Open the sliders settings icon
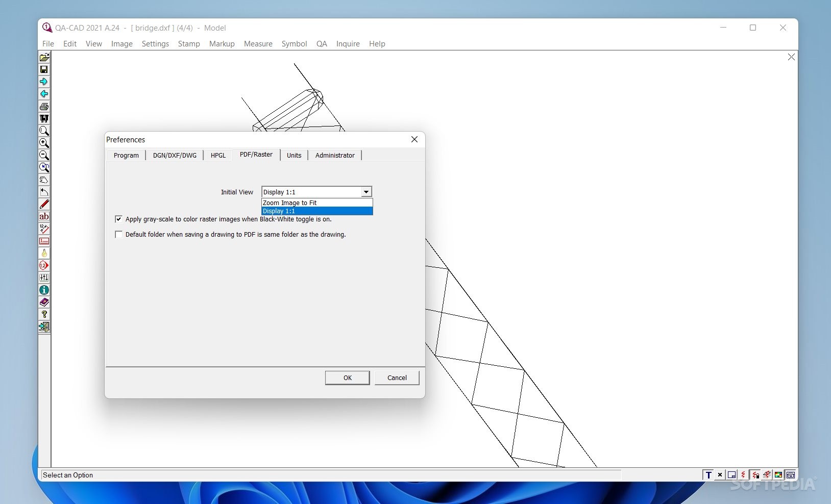The image size is (831, 504). tap(44, 278)
